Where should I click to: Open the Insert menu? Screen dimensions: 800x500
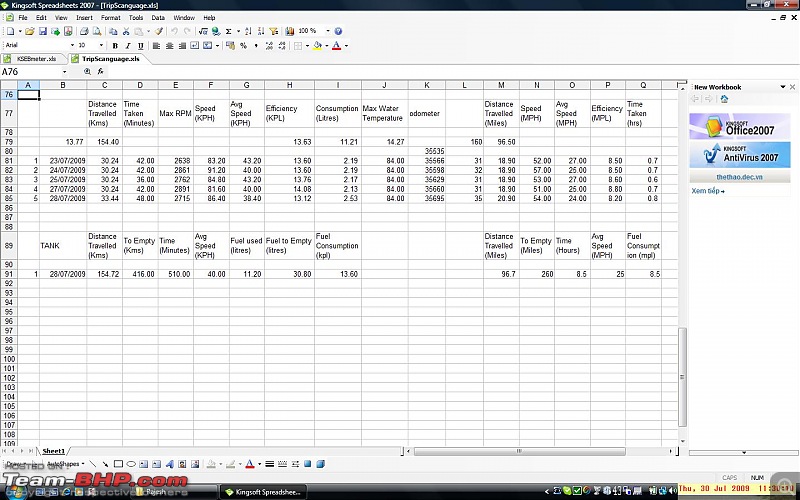tap(84, 18)
